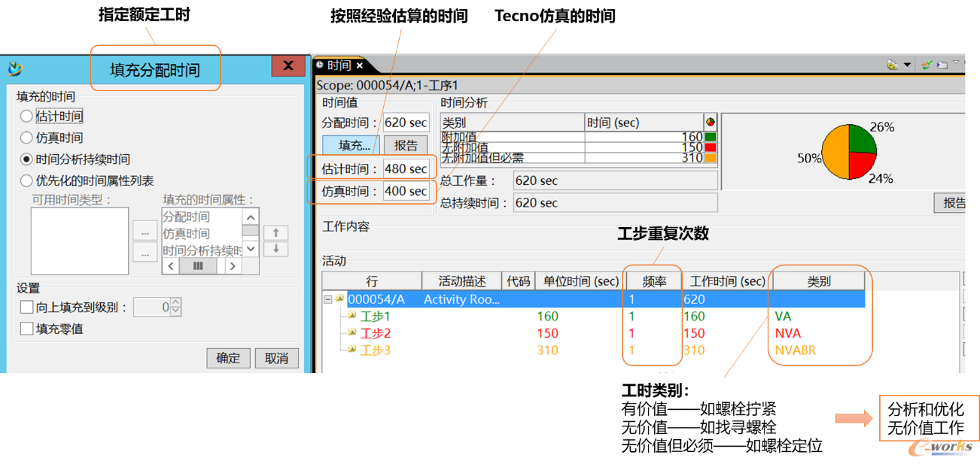Image resolution: width=980 pixels, height=464 pixels.
Task: Select 分配时间 in the 填充的时间属性 list
Action: click(x=187, y=217)
